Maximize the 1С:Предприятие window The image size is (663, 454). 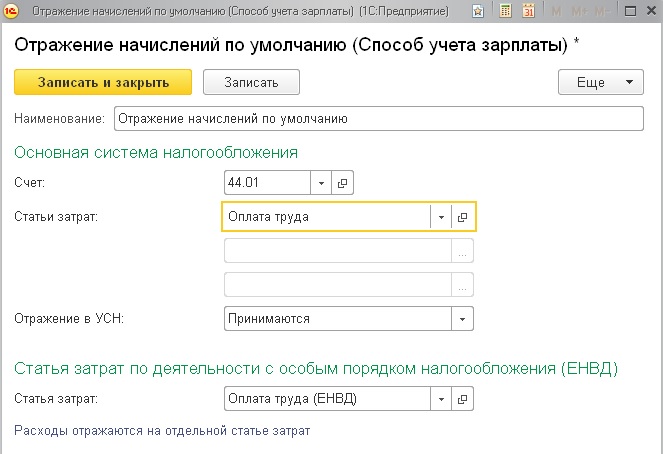click(630, 11)
